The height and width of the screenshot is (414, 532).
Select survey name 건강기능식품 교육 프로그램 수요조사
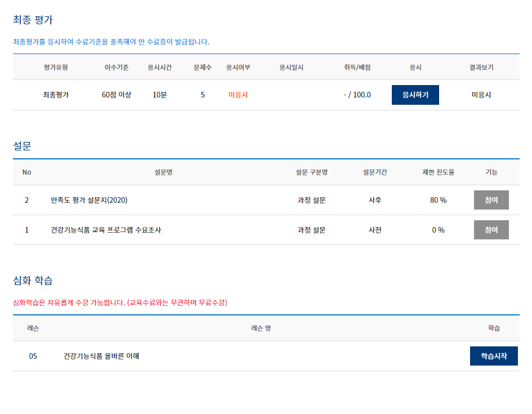[106, 230]
